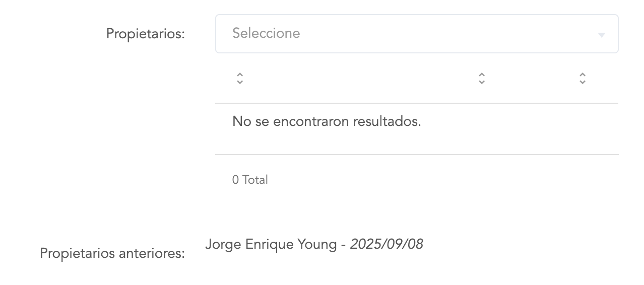Sort by the last table column

(x=583, y=78)
